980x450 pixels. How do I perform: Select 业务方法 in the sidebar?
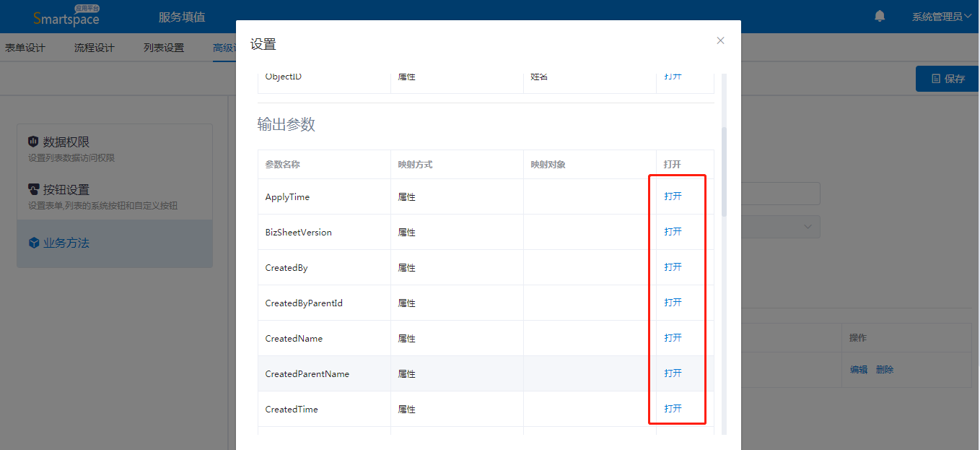115,243
